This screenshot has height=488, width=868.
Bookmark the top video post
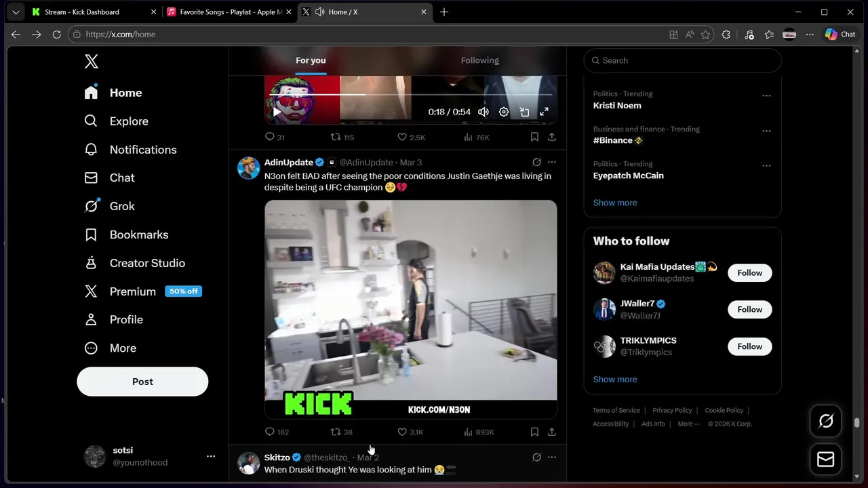tap(534, 137)
